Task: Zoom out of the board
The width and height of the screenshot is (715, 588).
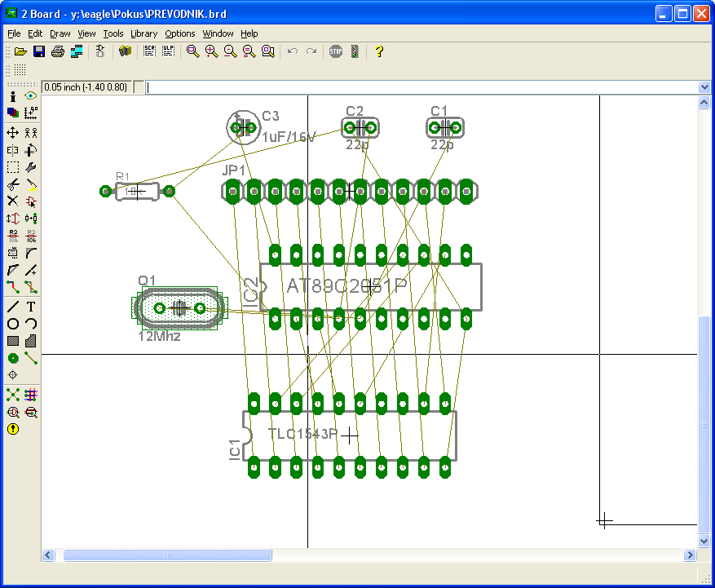Action: coord(230,51)
